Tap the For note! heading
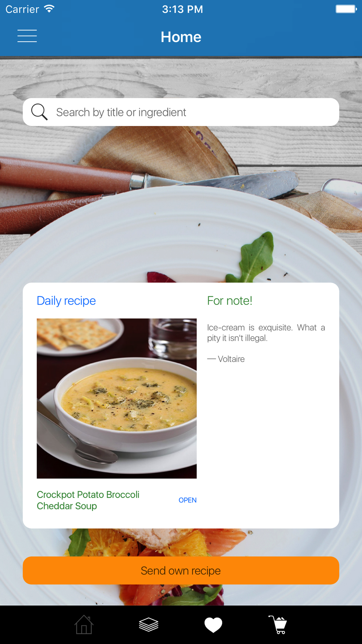Screen dimensions: 362x644 tap(230, 301)
